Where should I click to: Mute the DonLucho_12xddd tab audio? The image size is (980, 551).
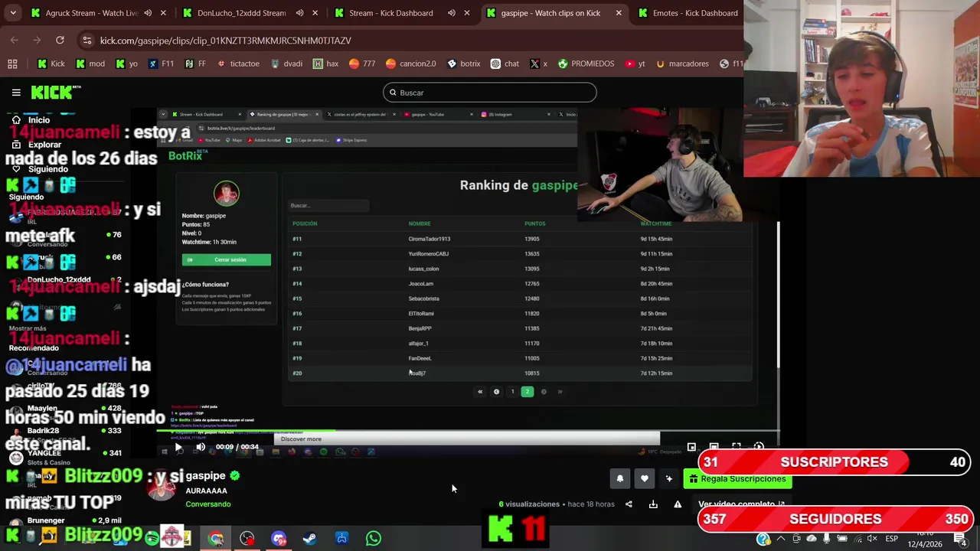[x=299, y=13]
